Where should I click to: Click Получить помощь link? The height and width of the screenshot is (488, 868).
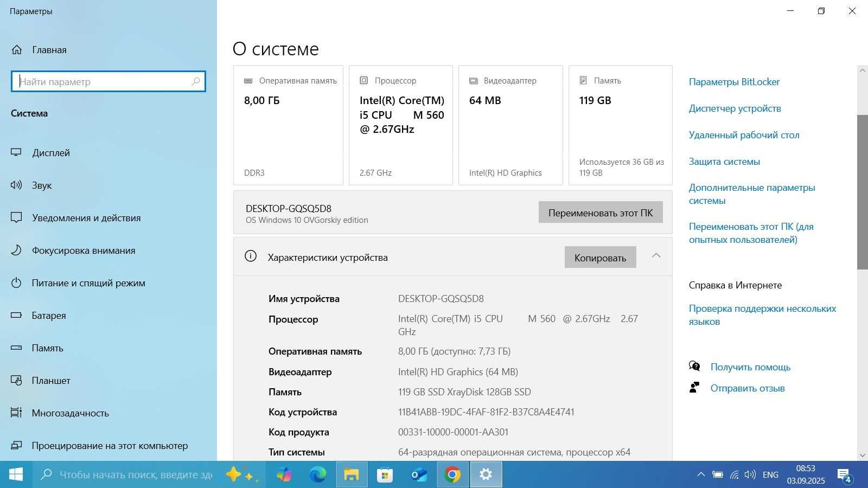(750, 367)
